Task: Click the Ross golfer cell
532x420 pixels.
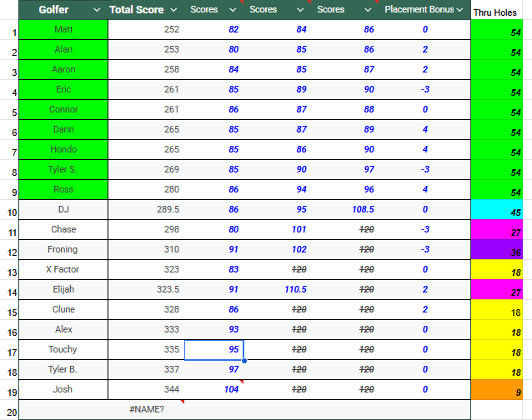Action: tap(63, 189)
